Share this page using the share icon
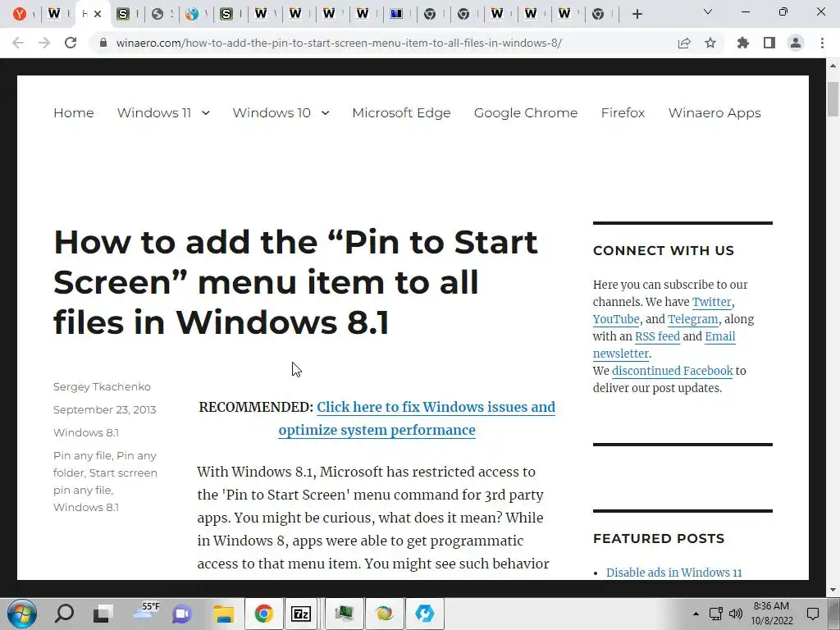Viewport: 840px width, 630px height. tap(684, 43)
